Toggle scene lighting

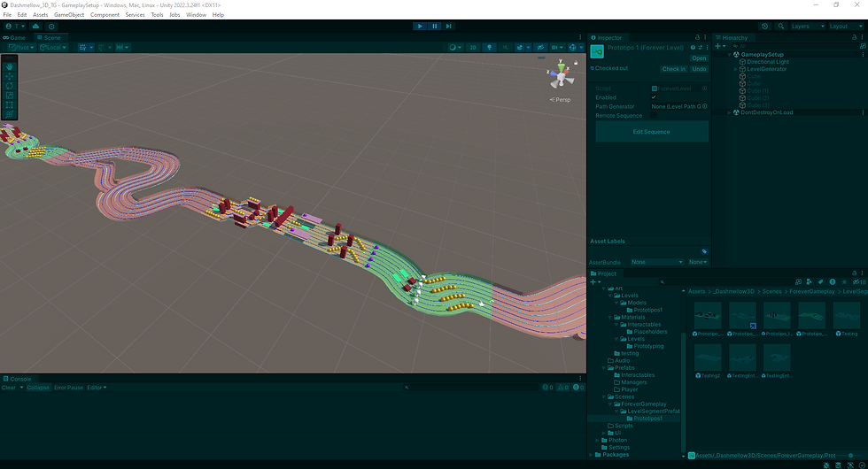489,48
